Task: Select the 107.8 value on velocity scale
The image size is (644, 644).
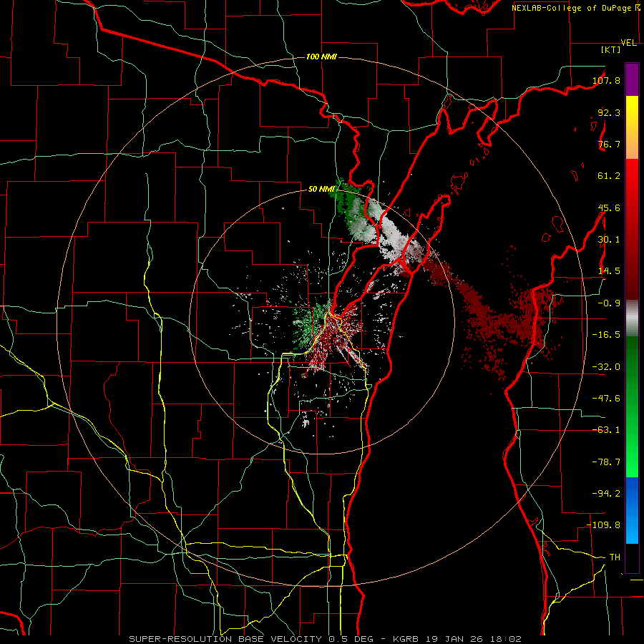Action: tap(606, 80)
